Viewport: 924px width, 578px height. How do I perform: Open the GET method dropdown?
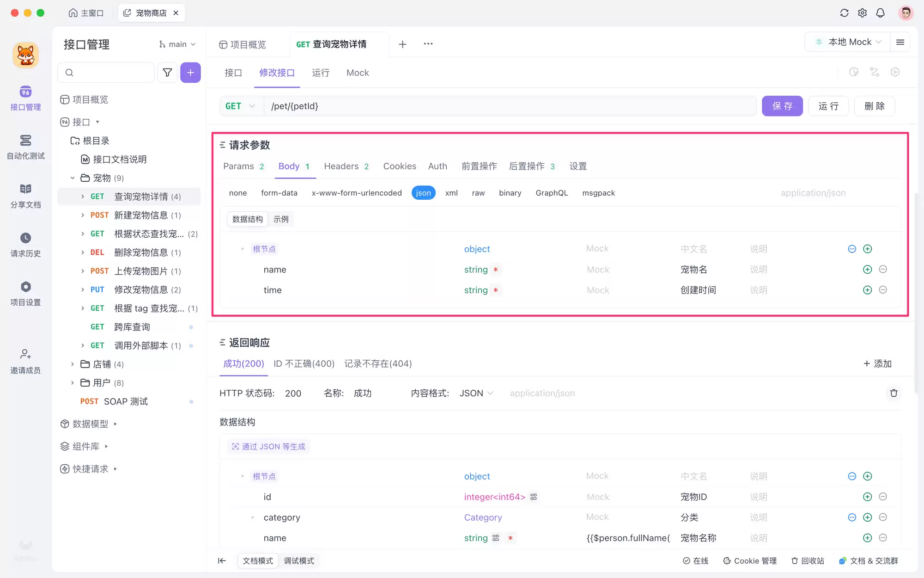coord(240,106)
